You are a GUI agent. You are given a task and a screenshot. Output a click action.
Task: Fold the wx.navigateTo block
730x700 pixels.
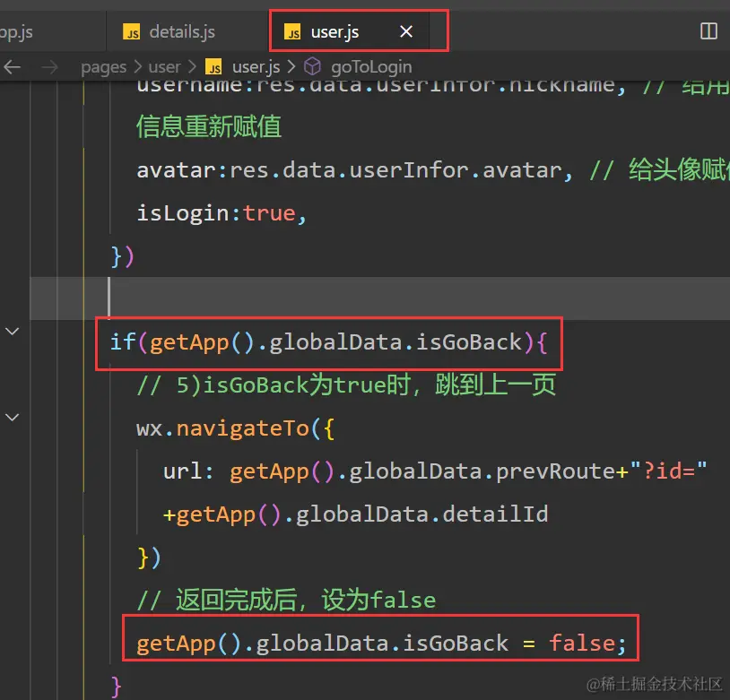[x=13, y=417]
